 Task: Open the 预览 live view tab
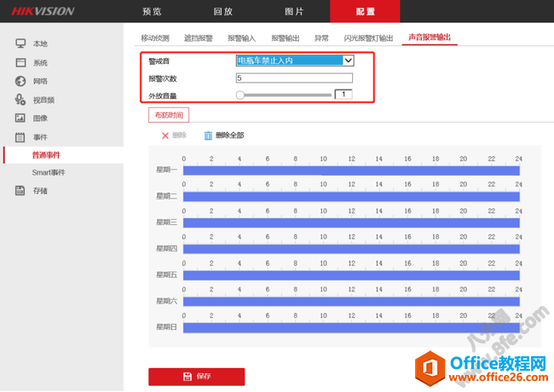152,12
